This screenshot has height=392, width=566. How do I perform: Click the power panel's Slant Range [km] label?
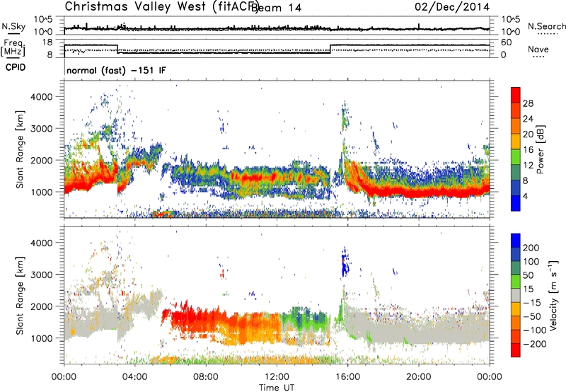pos(20,149)
